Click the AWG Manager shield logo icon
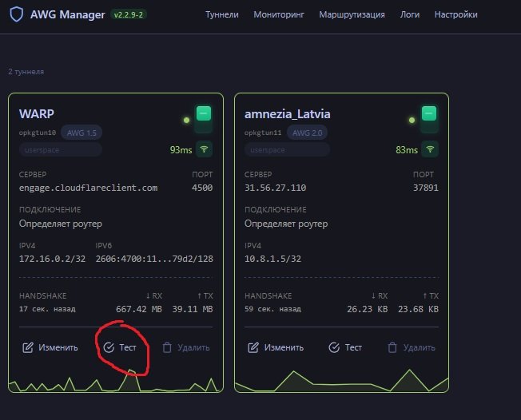This screenshot has height=420, width=521. 15,14
